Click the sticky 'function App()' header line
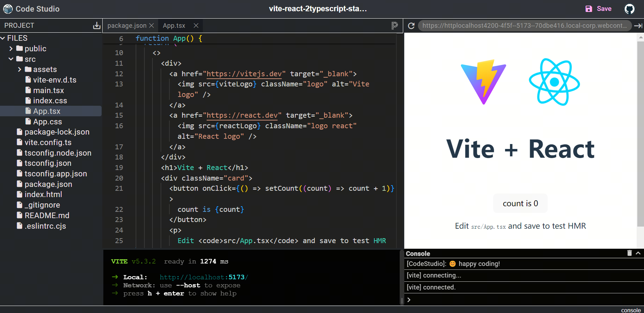Screen dimensions: 644x313 click(169, 38)
